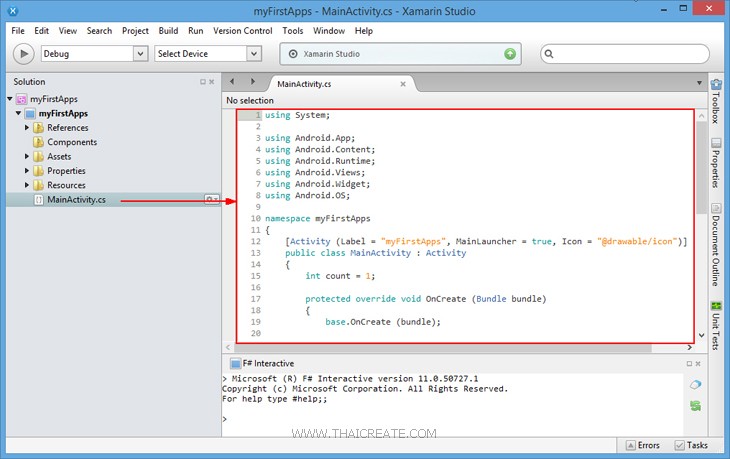Navigate back in document history
Viewport: 730px width, 459px height.
click(x=232, y=82)
